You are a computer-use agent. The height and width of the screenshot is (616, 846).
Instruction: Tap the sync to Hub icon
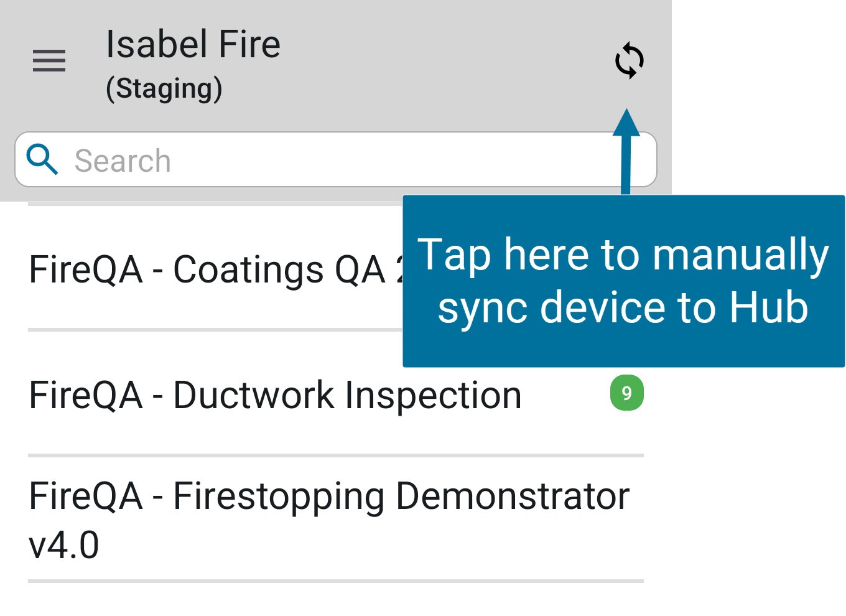click(x=629, y=60)
